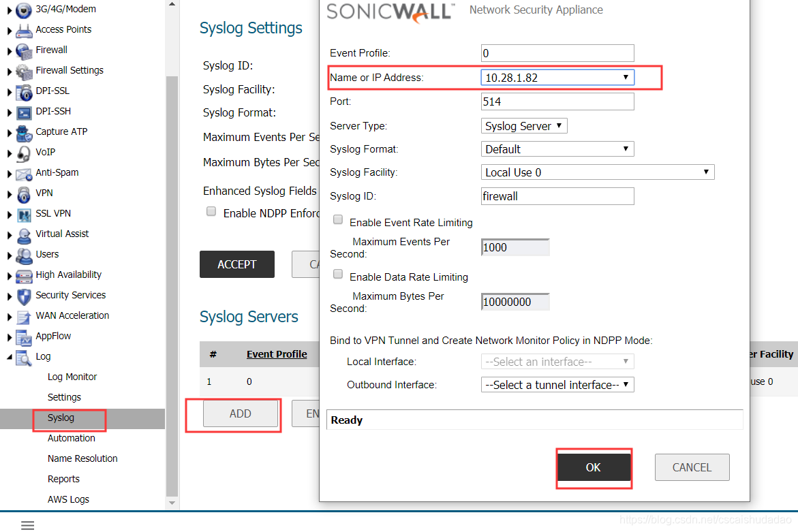Click the High Availability menu label

[x=69, y=275]
